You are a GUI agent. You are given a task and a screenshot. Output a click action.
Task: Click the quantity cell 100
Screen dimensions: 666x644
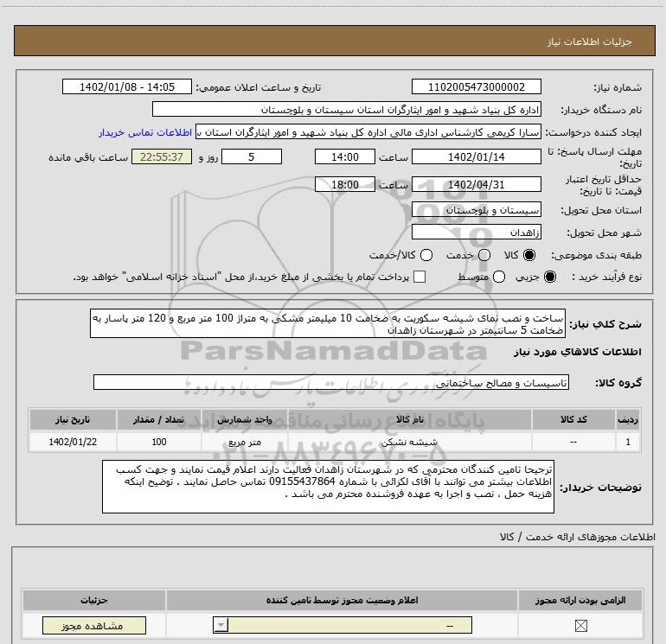[x=158, y=442]
